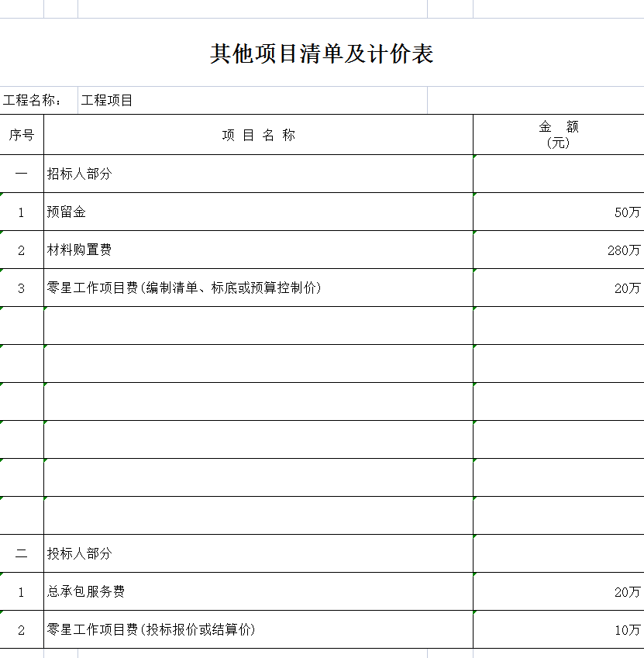Select the title 其他项目清单及计价表
This screenshot has height=658, width=644.
[x=322, y=53]
